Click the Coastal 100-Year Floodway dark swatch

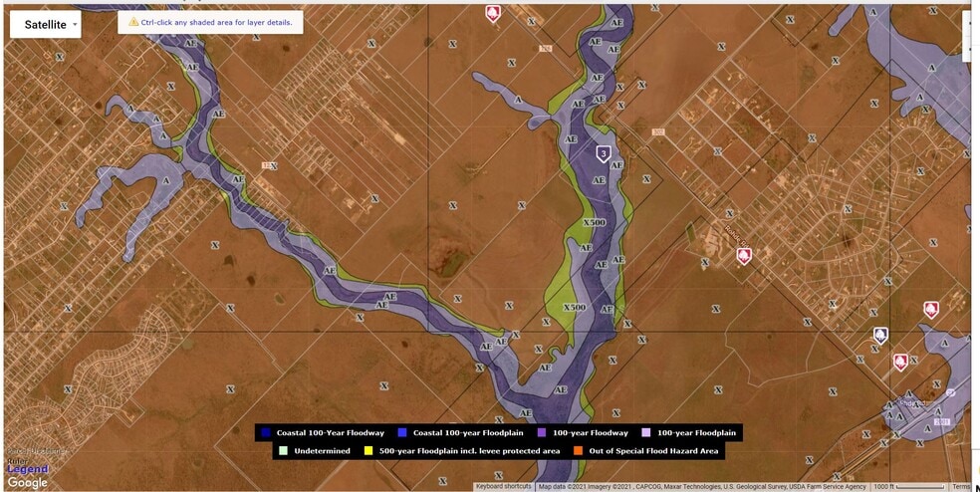265,433
